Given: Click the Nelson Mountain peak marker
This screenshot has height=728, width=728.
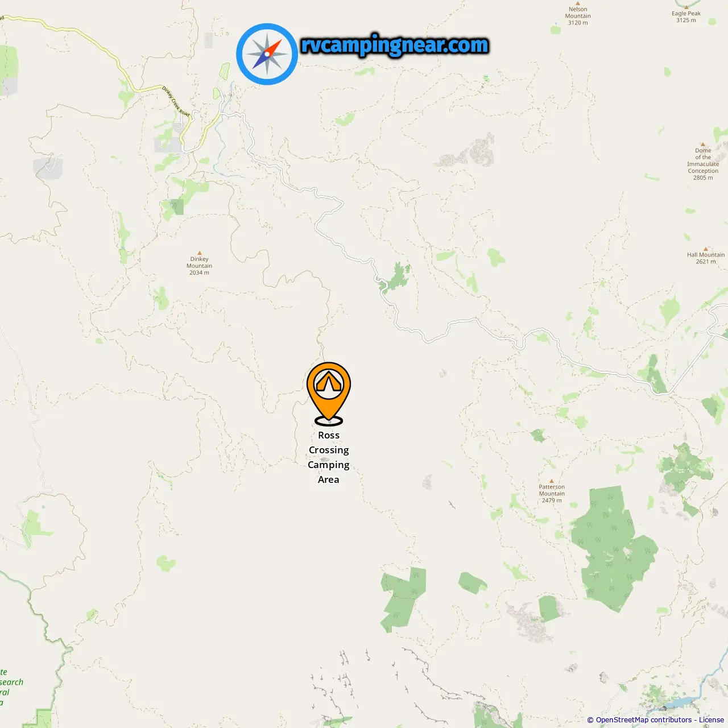Looking at the screenshot, I should (x=578, y=3).
